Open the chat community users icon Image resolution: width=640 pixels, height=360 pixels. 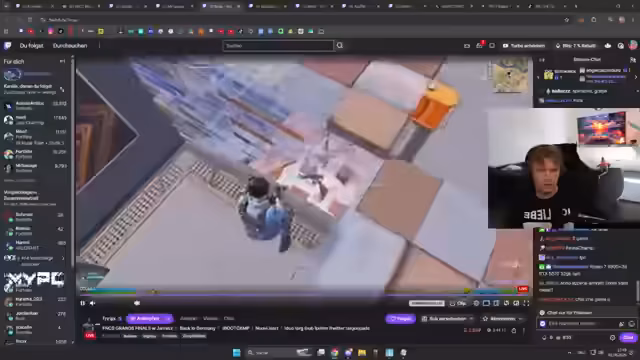[633, 60]
